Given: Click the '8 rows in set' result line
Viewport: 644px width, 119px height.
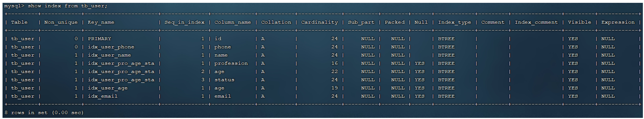Looking at the screenshot, I should [x=44, y=113].
